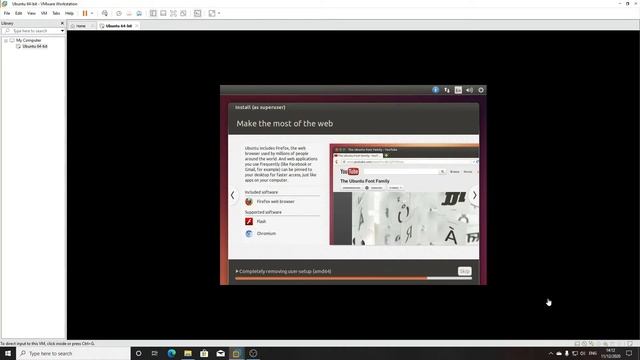The height and width of the screenshot is (360, 640).
Task: Open the Help menu
Action: coord(69,13)
